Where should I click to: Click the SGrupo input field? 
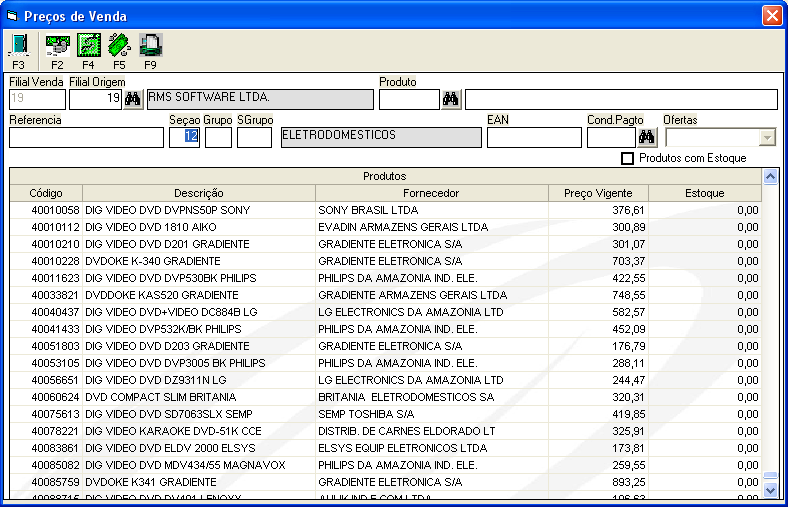(254, 137)
